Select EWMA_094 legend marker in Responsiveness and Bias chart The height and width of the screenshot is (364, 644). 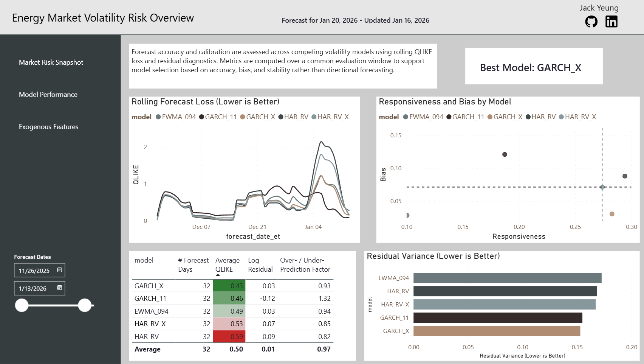pyautogui.click(x=406, y=117)
